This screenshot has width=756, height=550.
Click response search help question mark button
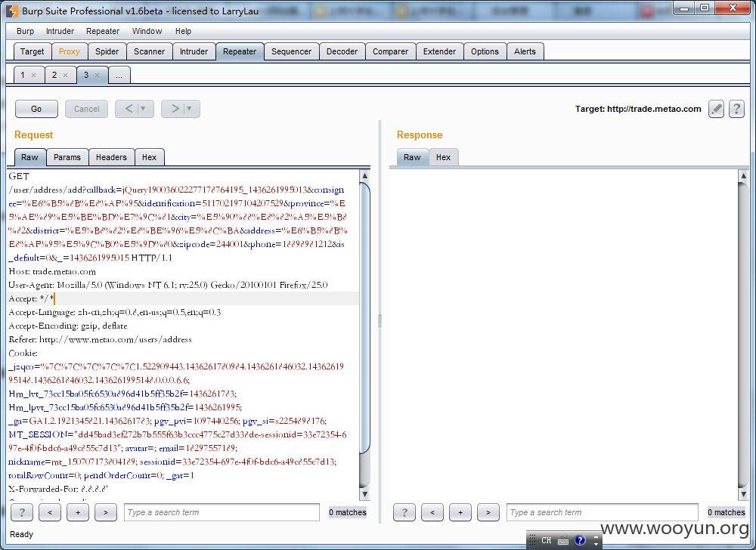404,512
